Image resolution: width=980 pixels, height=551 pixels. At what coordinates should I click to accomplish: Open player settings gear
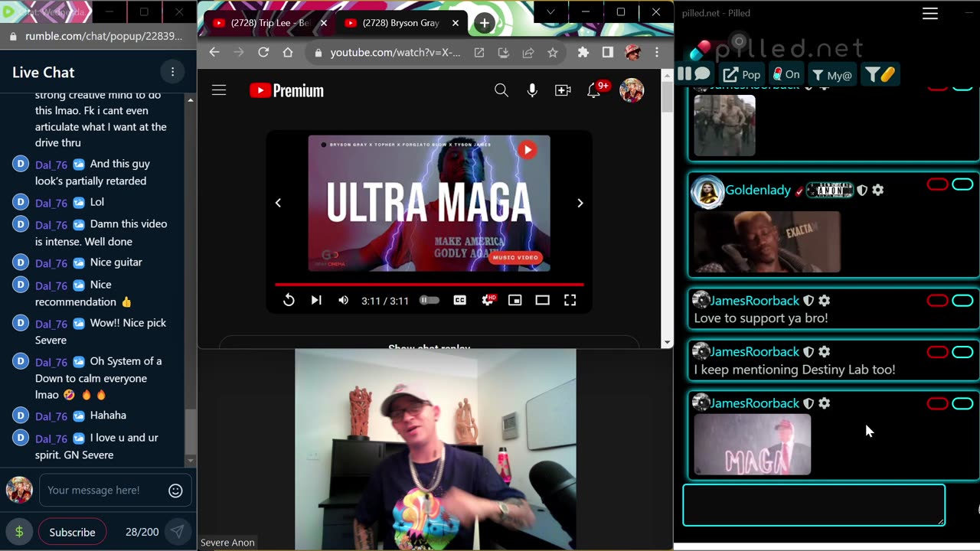point(488,300)
